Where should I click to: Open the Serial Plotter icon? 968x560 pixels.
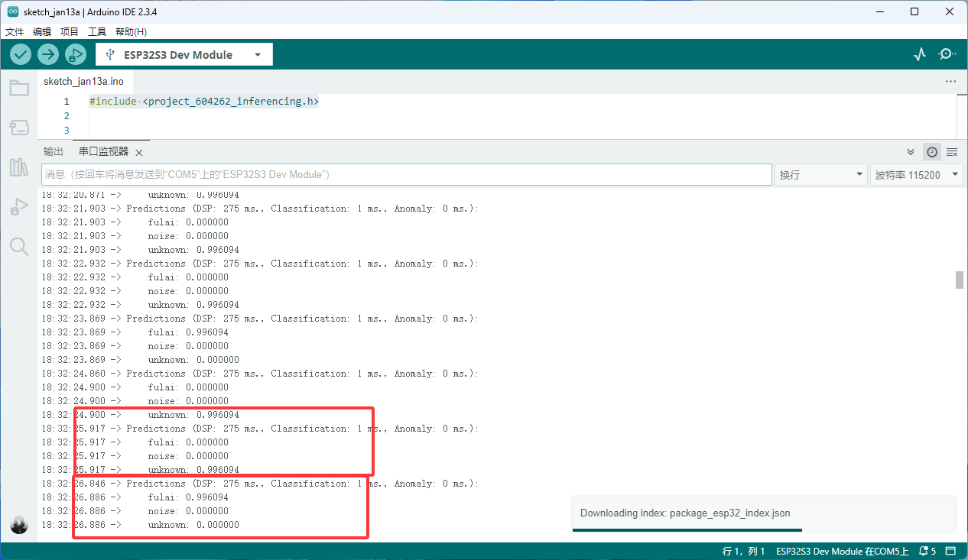pos(920,54)
